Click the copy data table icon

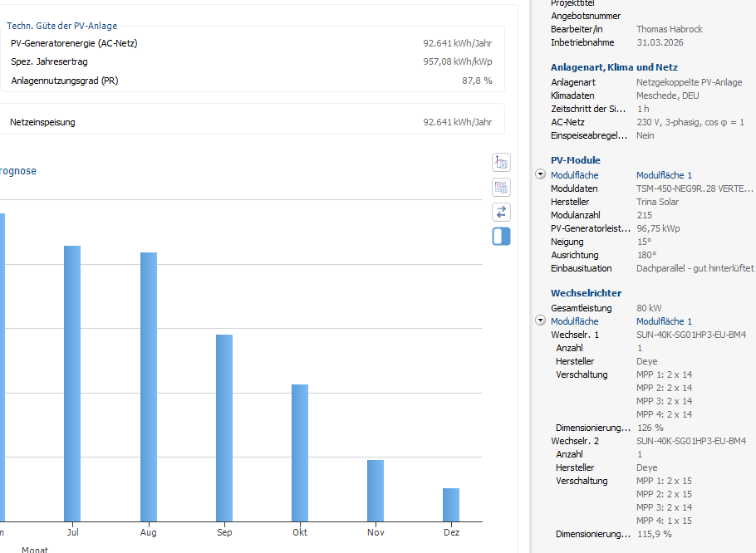[501, 188]
